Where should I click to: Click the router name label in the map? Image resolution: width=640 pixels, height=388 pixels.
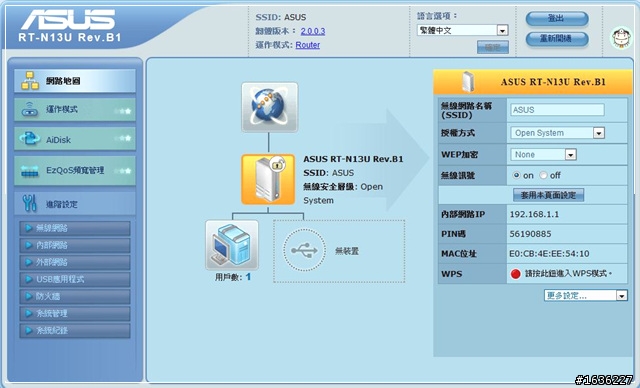pos(353,159)
